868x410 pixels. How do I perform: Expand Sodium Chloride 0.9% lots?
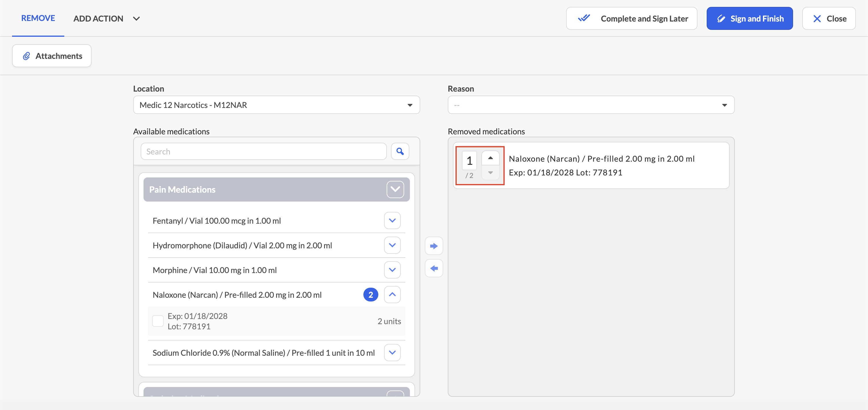pyautogui.click(x=392, y=352)
